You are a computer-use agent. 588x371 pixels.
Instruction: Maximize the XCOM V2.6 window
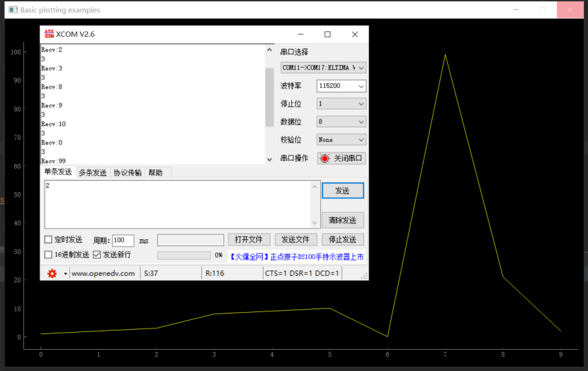click(327, 34)
